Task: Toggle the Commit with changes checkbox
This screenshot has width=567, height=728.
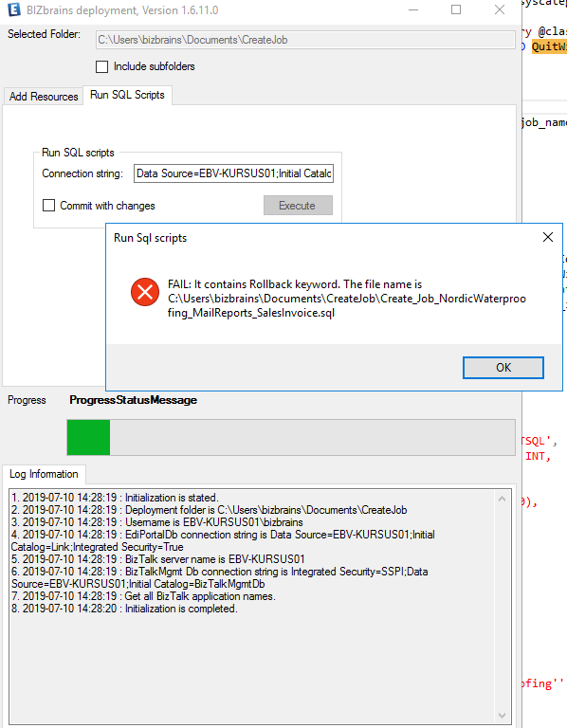Action: (48, 205)
